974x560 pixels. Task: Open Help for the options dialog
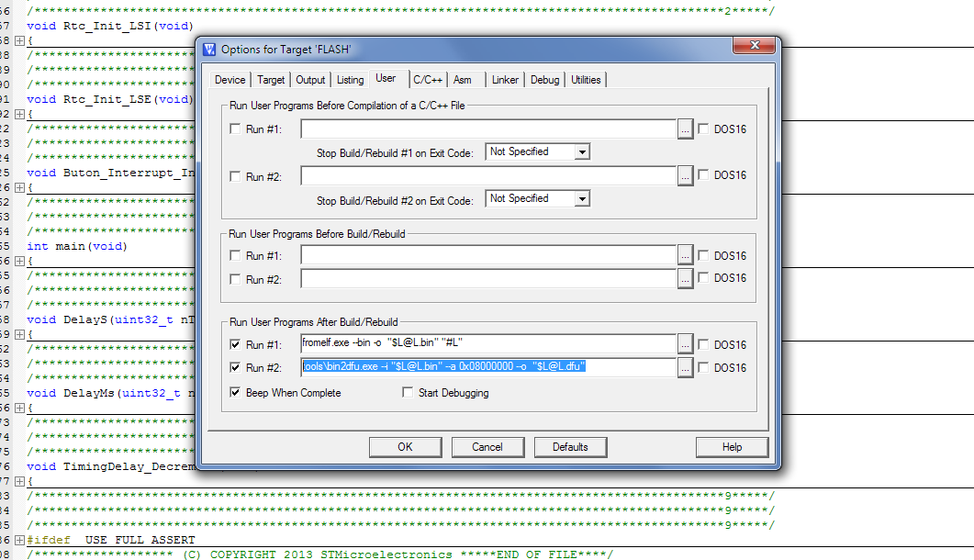coord(732,447)
